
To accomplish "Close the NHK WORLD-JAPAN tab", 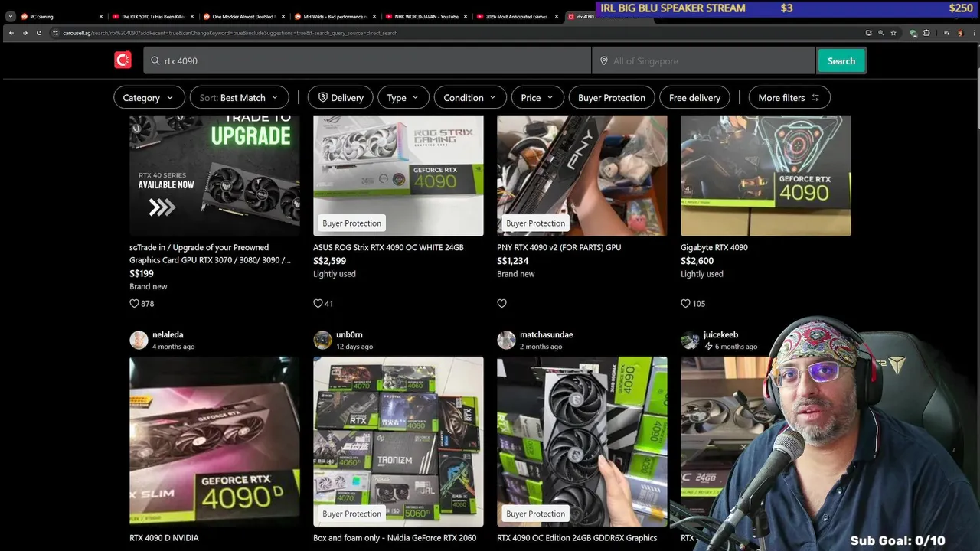I will 465,16.
